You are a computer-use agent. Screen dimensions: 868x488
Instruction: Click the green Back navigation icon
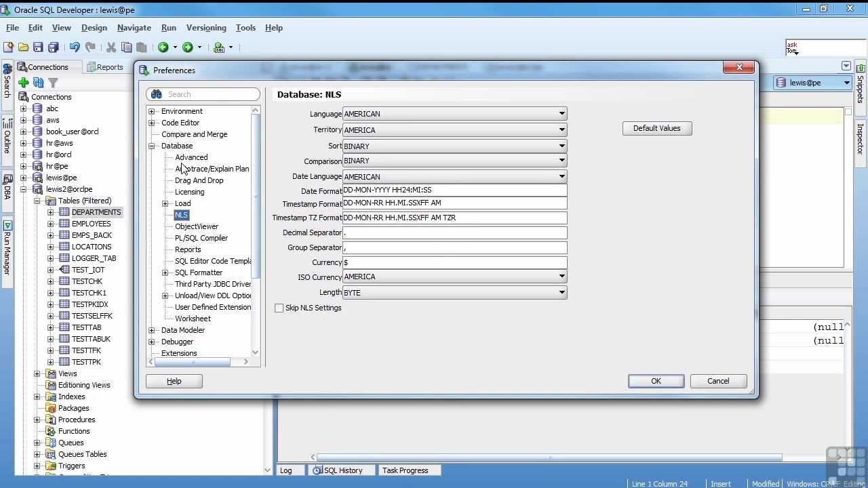coord(163,47)
